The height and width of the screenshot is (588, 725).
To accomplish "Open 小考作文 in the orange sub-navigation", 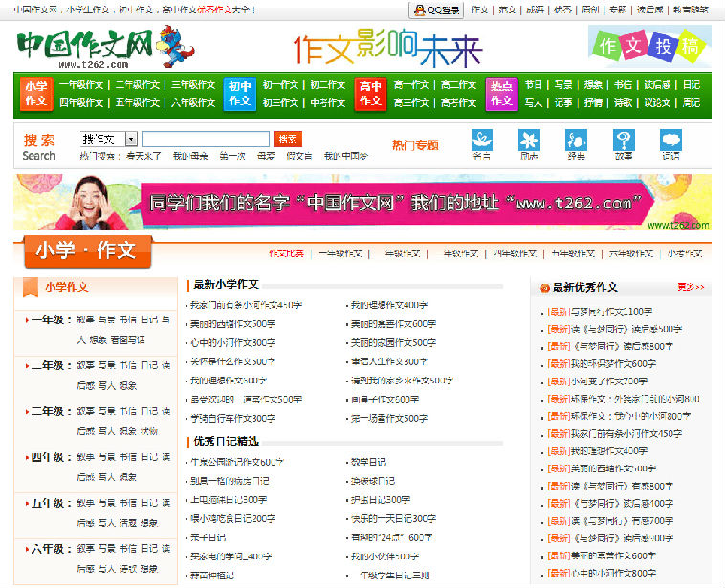I will (685, 253).
